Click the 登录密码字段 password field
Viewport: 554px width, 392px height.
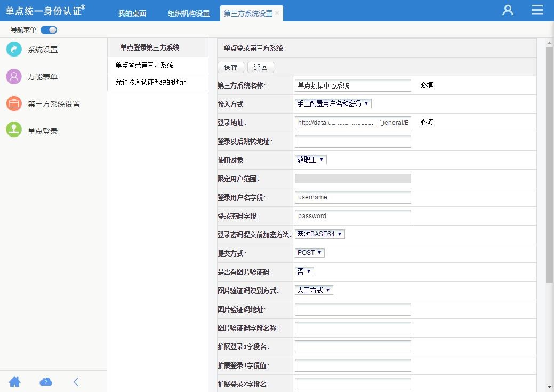coord(352,216)
